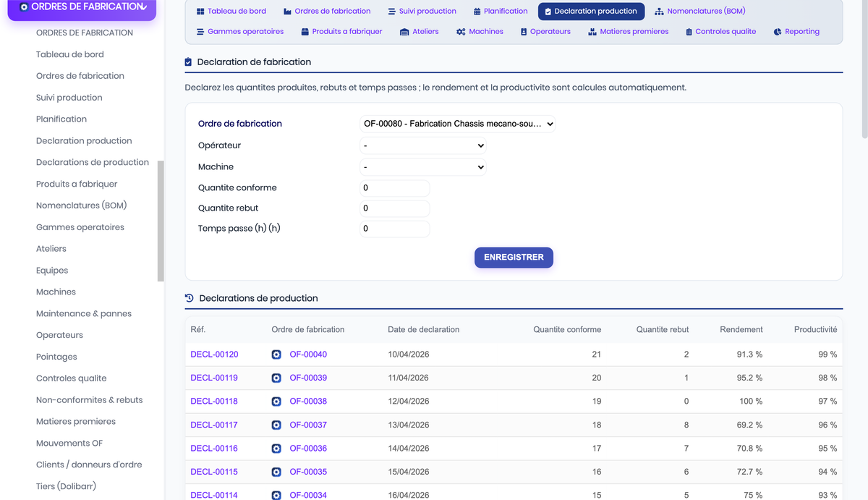The height and width of the screenshot is (500, 868).
Task: Click the Gammes operatoires lines icon
Action: [200, 32]
